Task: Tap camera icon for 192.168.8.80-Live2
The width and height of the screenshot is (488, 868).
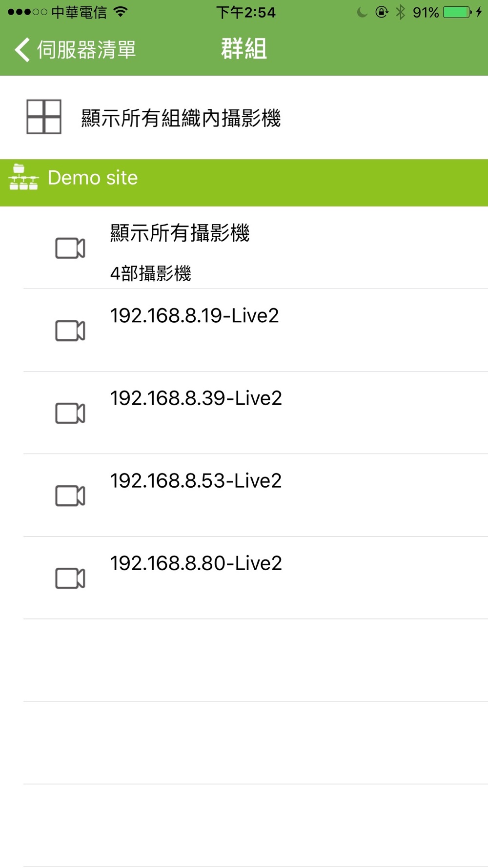Action: click(70, 579)
